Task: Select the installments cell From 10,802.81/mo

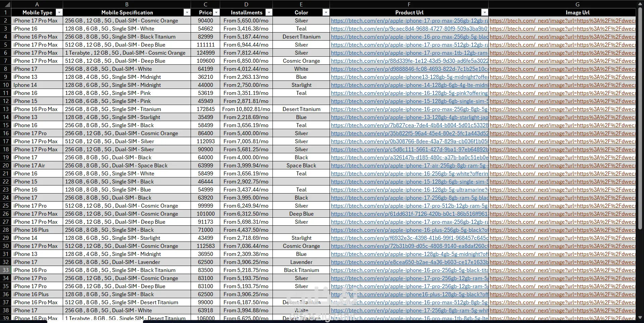Action: point(246,109)
